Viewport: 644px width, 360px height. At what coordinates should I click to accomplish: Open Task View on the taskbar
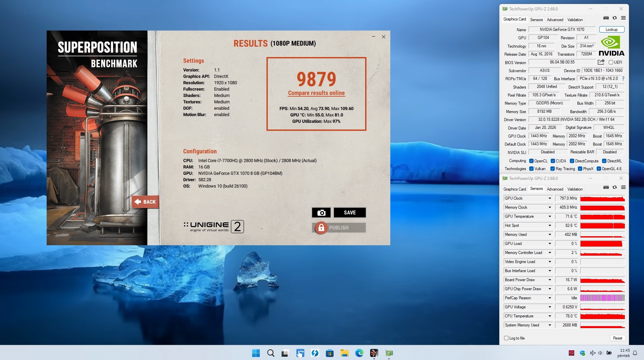coord(285,353)
